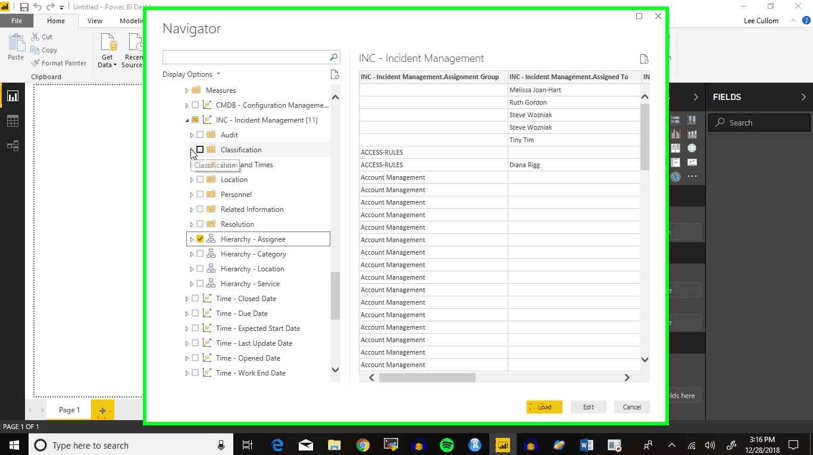Check Time - Closed Date checkbox
Screen dimensions: 813x455
click(x=195, y=298)
